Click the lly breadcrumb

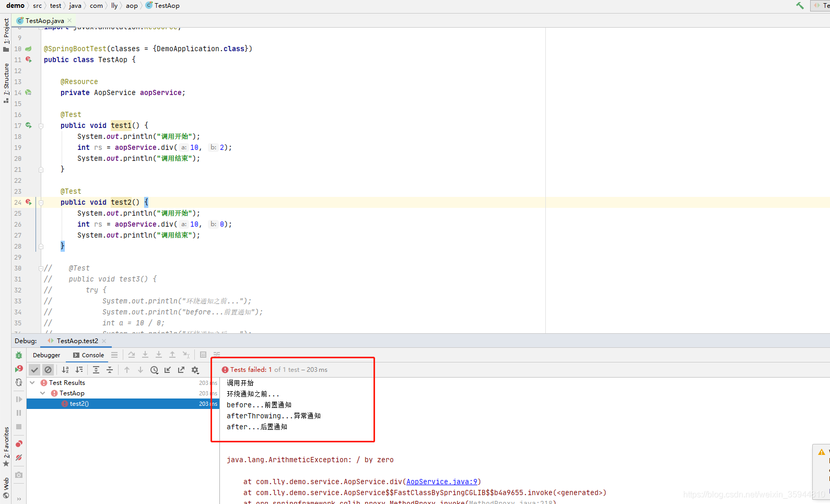(114, 6)
